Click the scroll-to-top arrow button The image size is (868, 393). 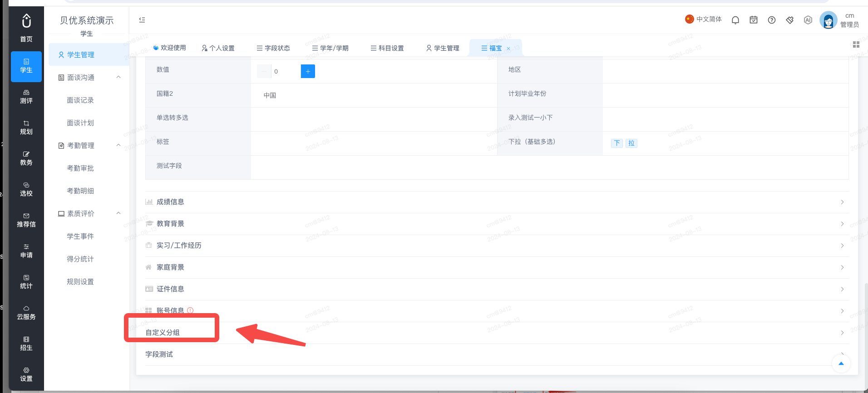841,364
